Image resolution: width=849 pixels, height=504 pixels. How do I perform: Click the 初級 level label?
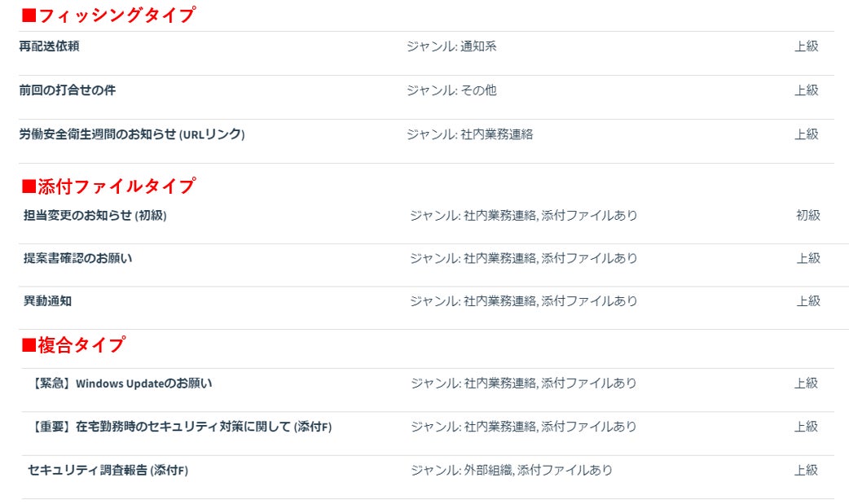tap(807, 216)
